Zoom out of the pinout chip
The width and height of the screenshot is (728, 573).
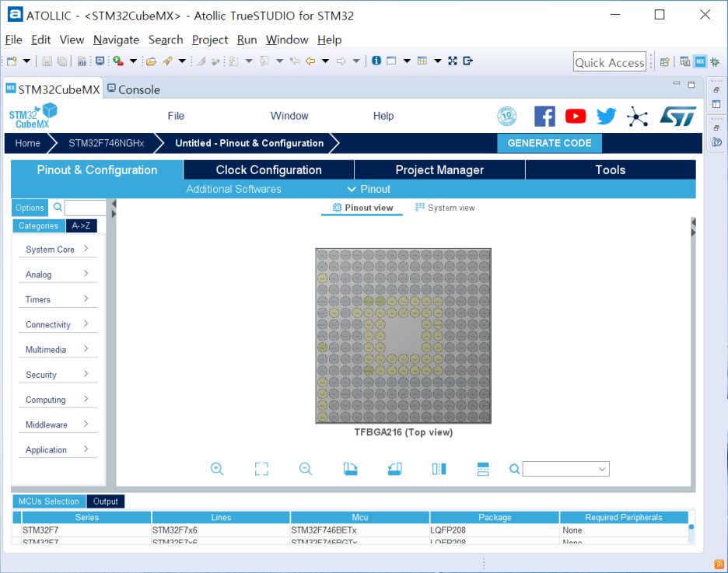click(x=306, y=469)
